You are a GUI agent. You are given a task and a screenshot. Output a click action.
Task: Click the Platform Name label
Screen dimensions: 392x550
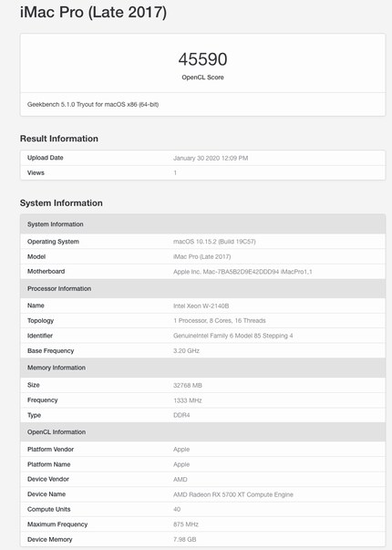pos(48,464)
